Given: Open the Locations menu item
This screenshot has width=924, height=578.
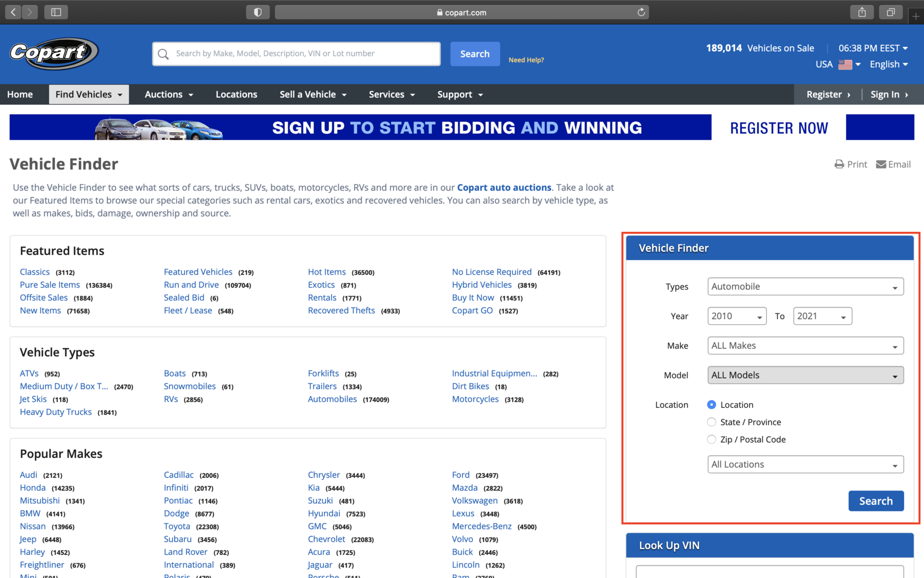Looking at the screenshot, I should tap(237, 94).
